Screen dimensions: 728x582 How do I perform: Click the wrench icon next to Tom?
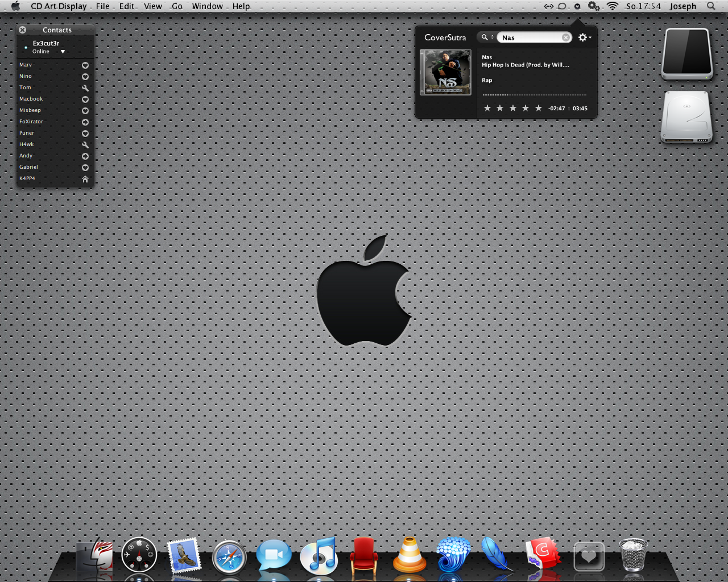tap(85, 88)
